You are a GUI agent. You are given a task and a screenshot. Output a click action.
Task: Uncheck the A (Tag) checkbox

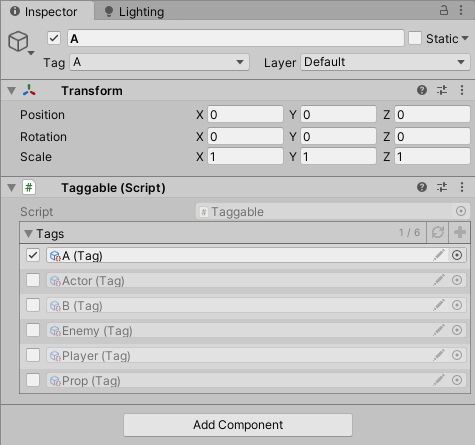(33, 255)
